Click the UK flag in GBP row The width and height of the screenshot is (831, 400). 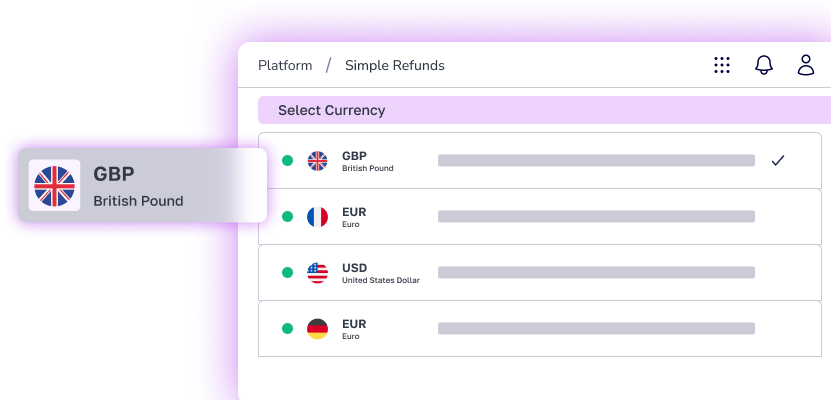317,161
